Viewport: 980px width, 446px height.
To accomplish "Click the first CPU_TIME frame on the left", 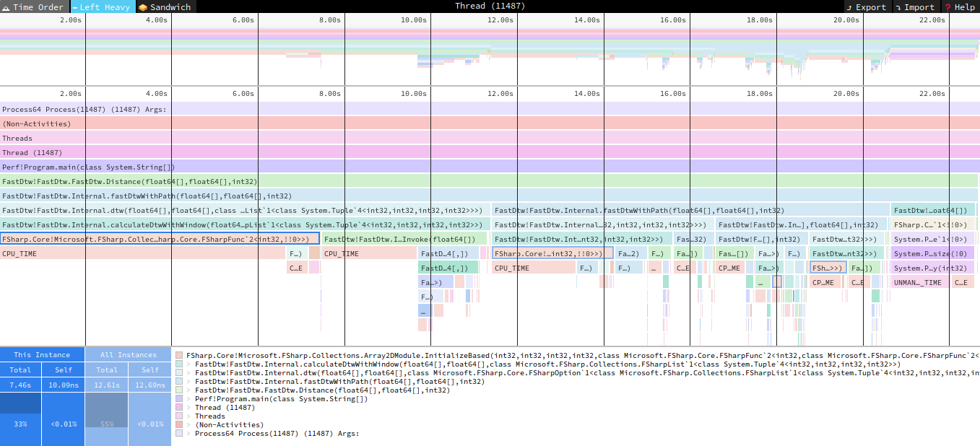I will pyautogui.click(x=19, y=253).
